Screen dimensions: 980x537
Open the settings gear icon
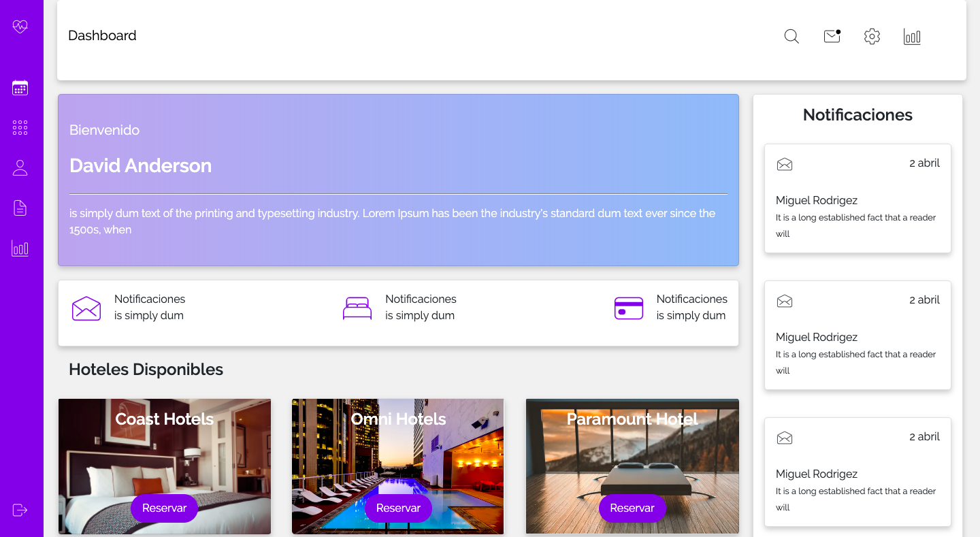872,36
